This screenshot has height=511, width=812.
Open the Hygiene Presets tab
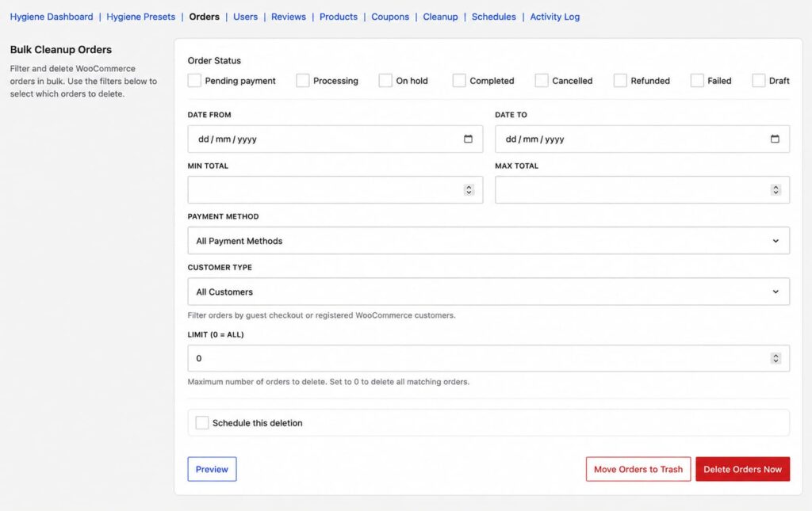(141, 17)
